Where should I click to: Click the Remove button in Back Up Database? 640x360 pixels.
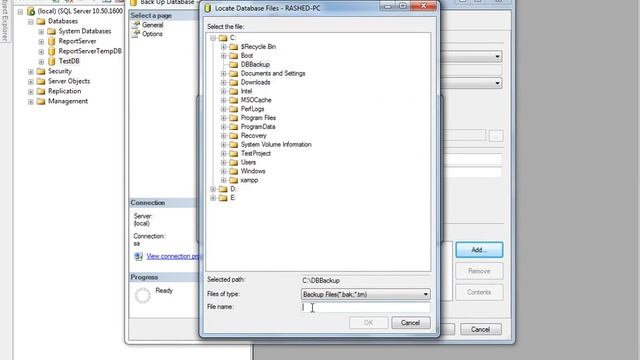[x=479, y=271]
